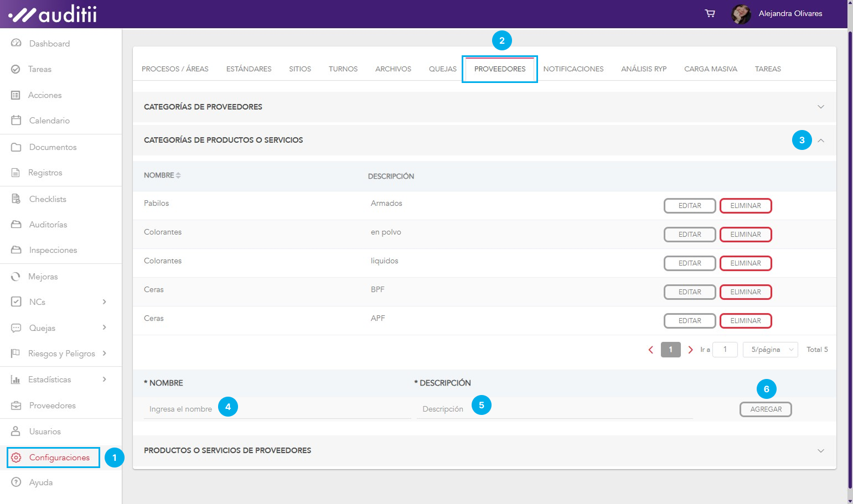Switch to the Notificaciones tab
853x504 pixels.
(573, 69)
